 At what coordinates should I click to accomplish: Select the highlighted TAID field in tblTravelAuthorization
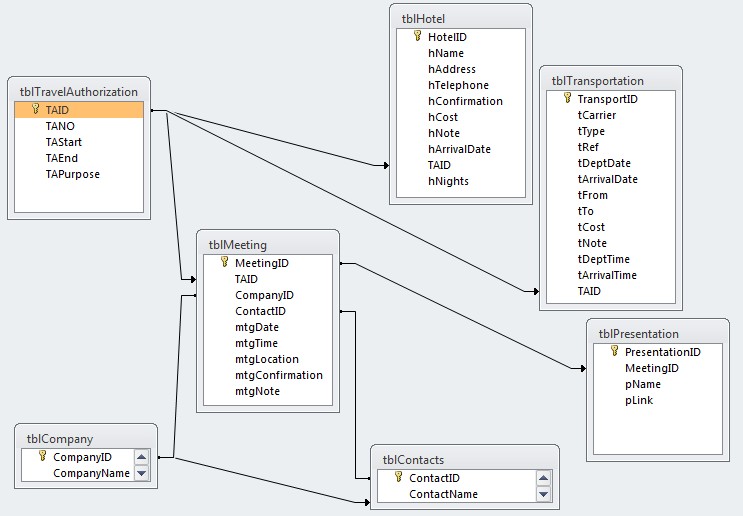79,110
